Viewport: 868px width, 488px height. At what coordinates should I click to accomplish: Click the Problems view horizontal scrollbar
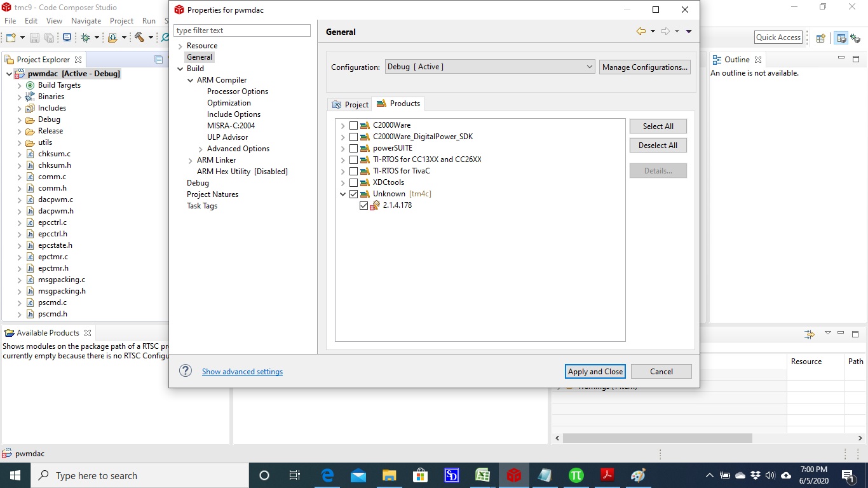(657, 438)
